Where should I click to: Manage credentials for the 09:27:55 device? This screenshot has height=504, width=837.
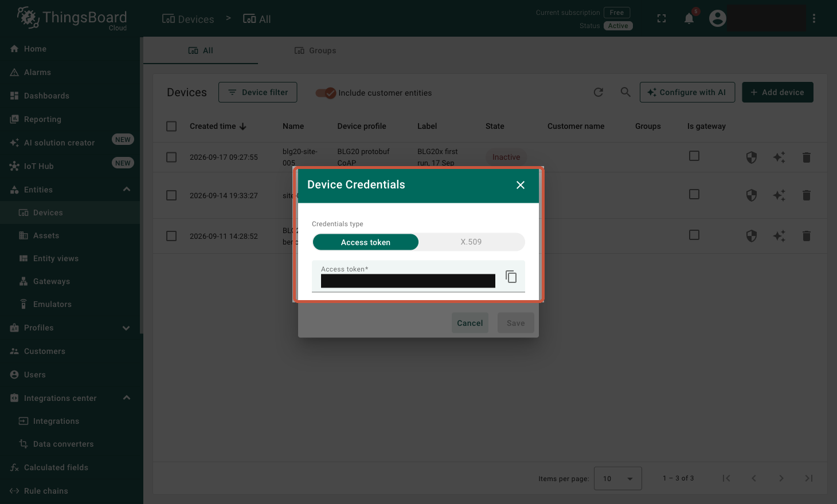752,157
